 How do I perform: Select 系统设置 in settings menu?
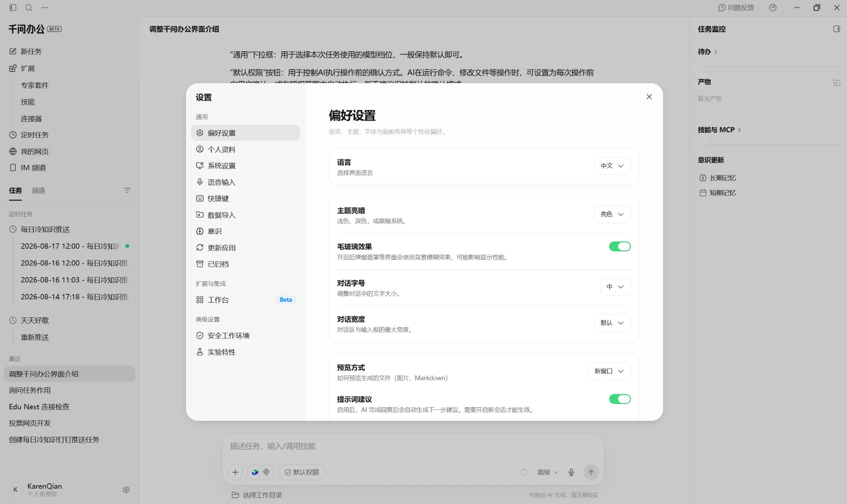(x=245, y=166)
